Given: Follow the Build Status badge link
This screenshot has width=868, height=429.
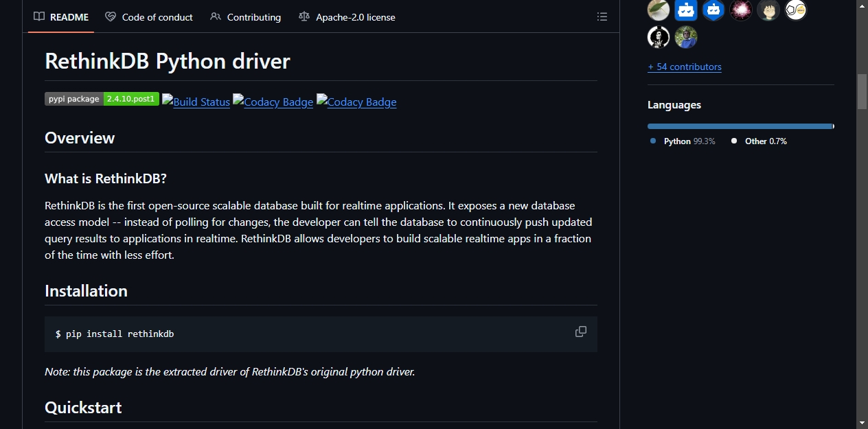Looking at the screenshot, I should click(196, 102).
